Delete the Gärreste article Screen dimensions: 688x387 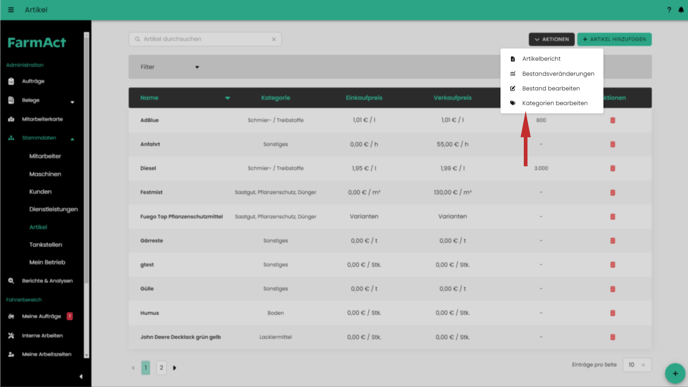point(613,241)
